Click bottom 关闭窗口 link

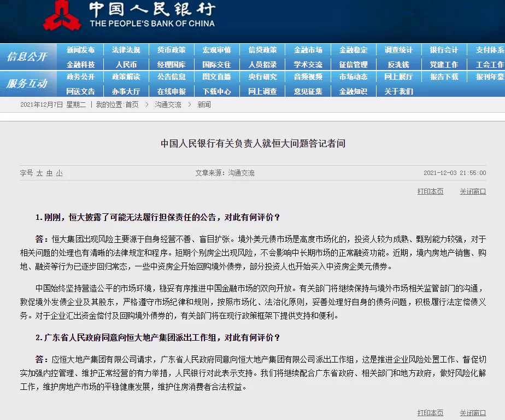click(x=473, y=413)
